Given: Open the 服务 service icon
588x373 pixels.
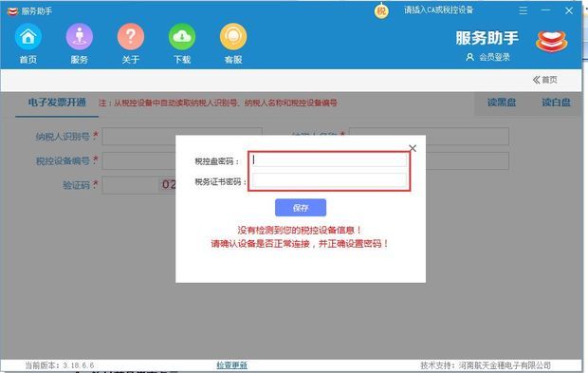Looking at the screenshot, I should 79,37.
